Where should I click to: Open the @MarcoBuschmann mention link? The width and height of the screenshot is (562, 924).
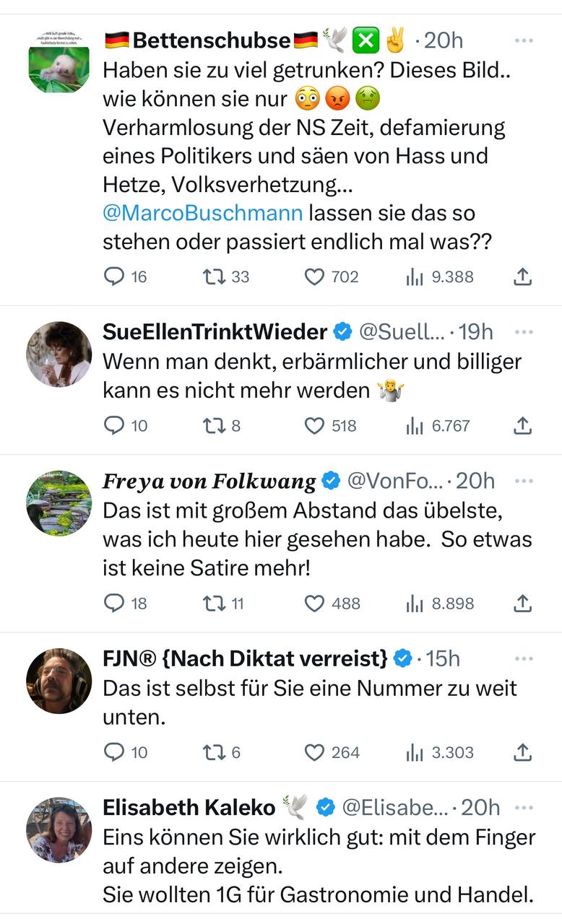tap(202, 214)
